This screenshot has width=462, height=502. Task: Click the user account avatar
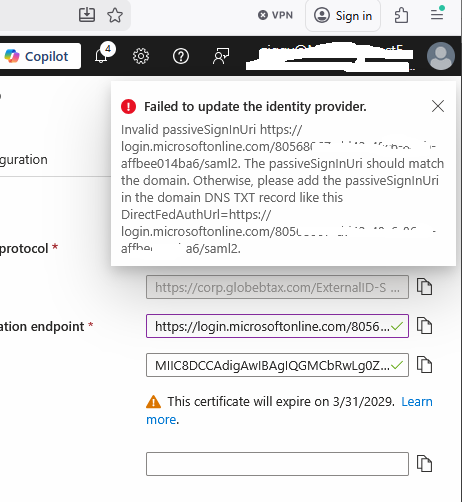[x=441, y=56]
